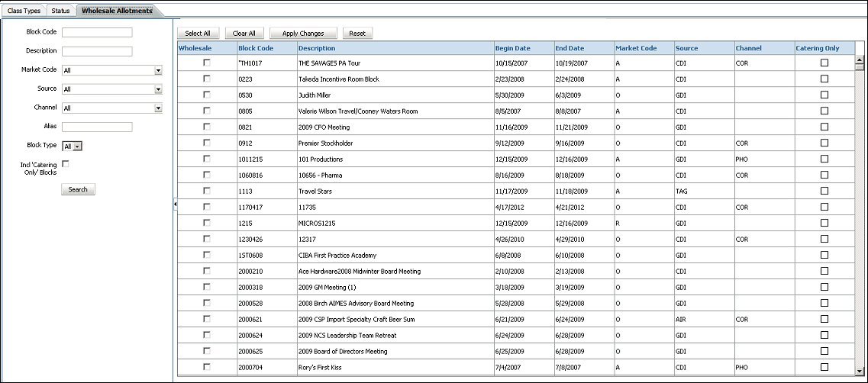Collapse the left search panel splitter arrow
The image size is (868, 383).
(x=175, y=204)
